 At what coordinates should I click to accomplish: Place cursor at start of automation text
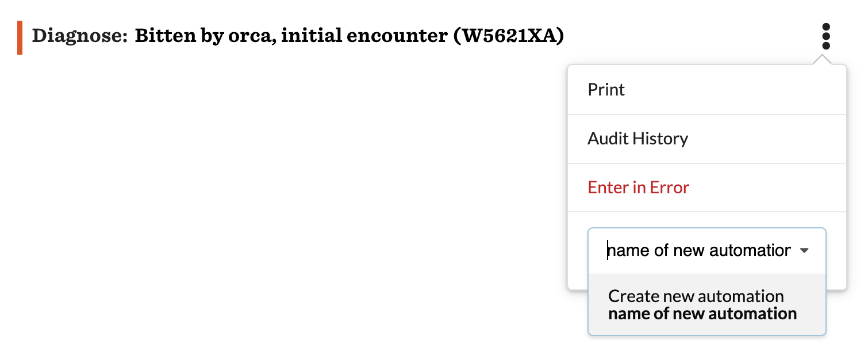(x=608, y=251)
